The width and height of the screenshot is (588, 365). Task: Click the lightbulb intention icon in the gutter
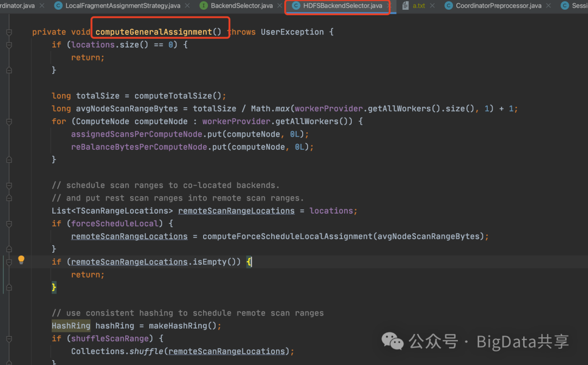[x=21, y=260]
